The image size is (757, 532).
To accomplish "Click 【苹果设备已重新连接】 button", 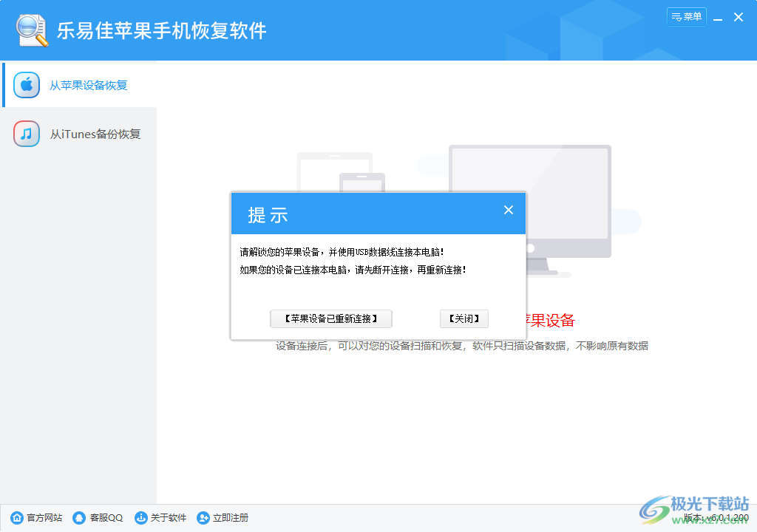I will [x=331, y=318].
